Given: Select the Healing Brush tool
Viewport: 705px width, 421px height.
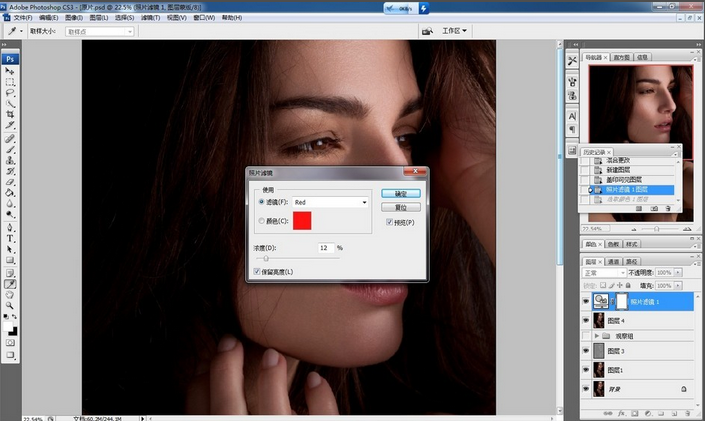Looking at the screenshot, I should (9, 139).
